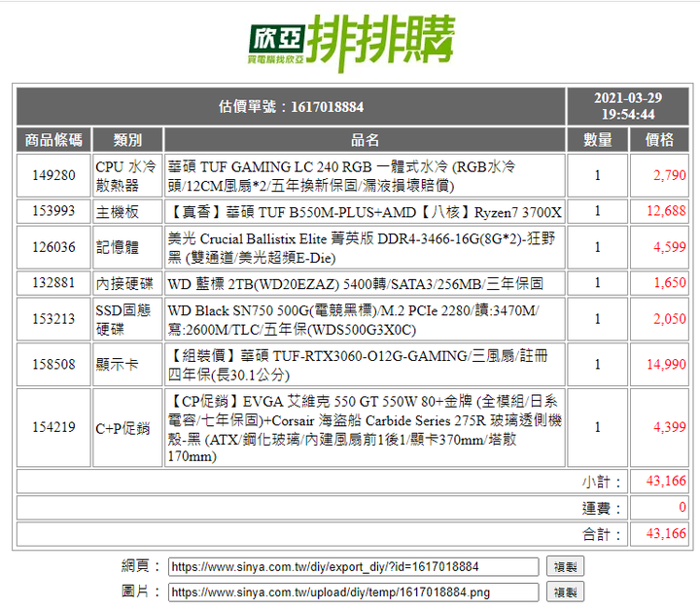
Task: Click the 商品條碼 column header
Action: pyautogui.click(x=53, y=140)
